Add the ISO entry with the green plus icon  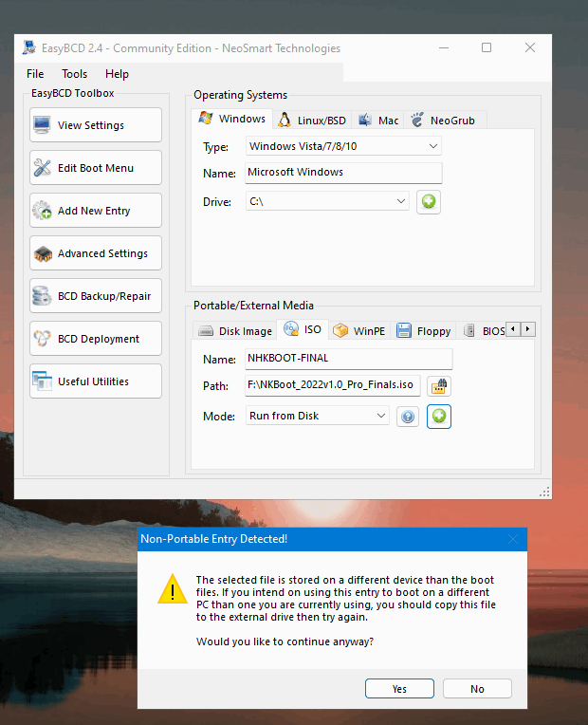pos(439,417)
